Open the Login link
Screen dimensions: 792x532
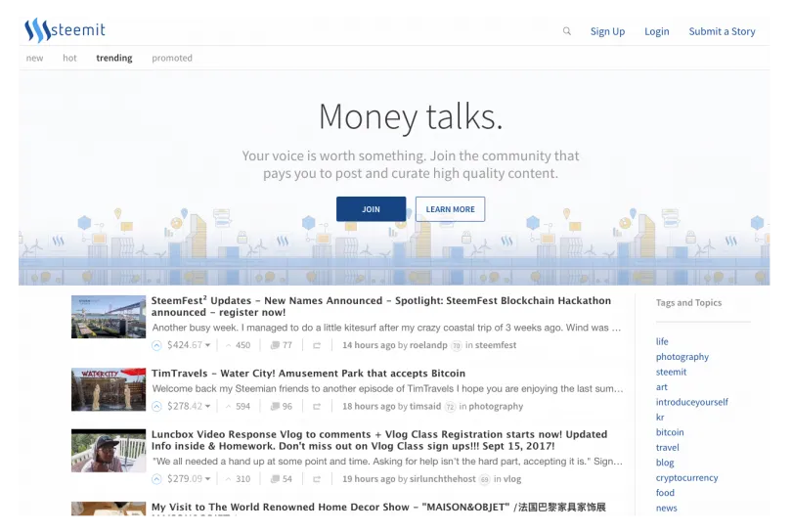coord(657,31)
